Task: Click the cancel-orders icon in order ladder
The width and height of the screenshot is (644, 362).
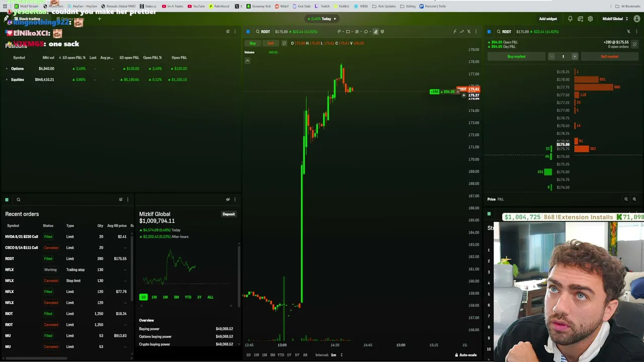Action: tap(634, 44)
